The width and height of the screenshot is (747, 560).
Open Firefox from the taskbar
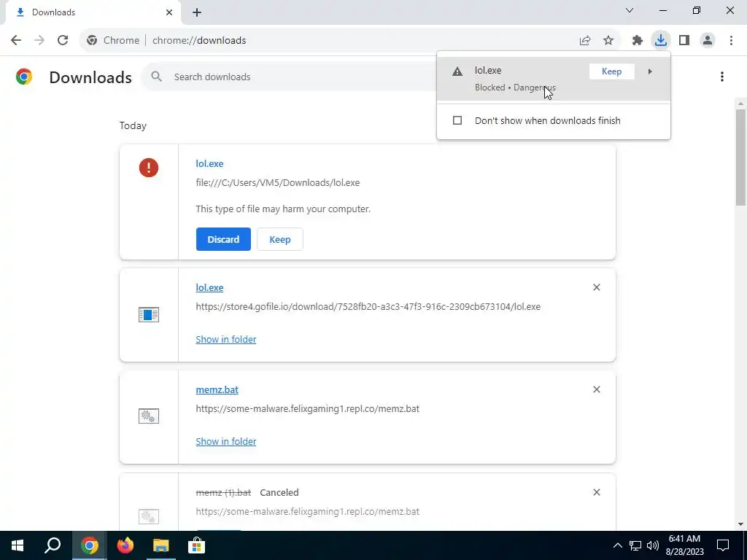click(125, 545)
